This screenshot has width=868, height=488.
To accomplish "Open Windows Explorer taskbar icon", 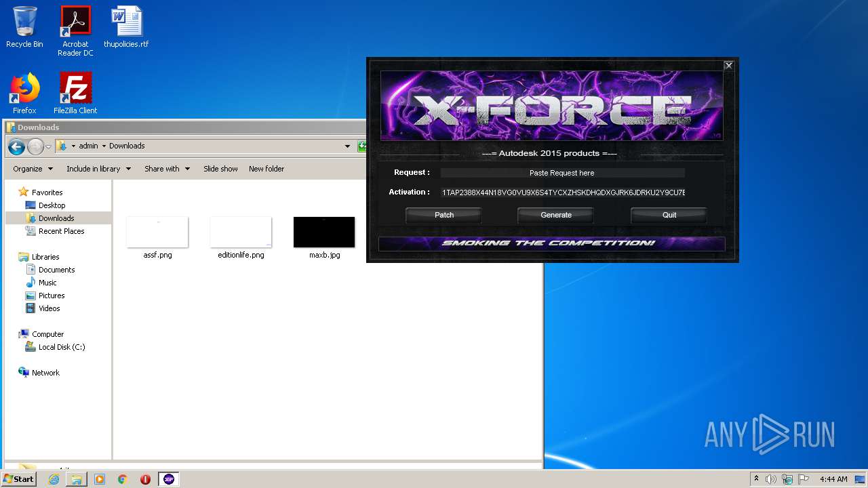I will (77, 479).
